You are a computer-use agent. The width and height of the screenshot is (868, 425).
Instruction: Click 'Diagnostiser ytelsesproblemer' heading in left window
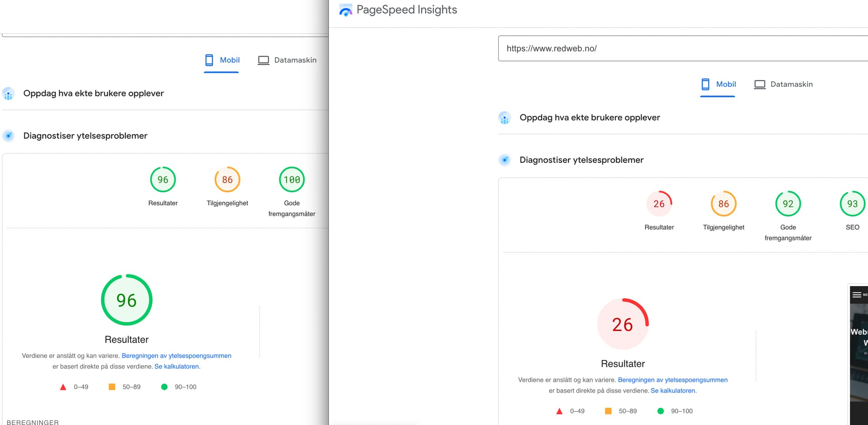pyautogui.click(x=85, y=136)
